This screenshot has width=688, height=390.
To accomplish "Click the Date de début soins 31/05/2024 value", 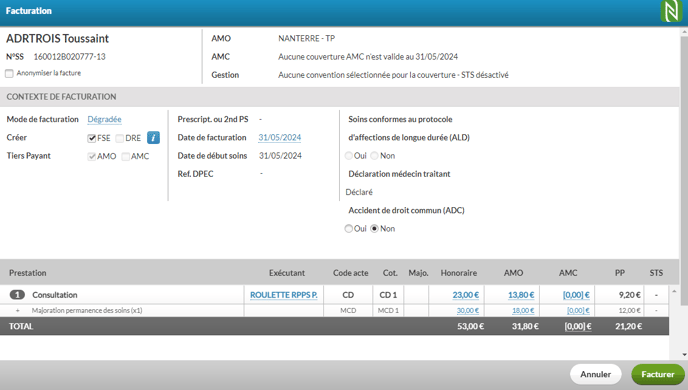I will click(x=280, y=156).
